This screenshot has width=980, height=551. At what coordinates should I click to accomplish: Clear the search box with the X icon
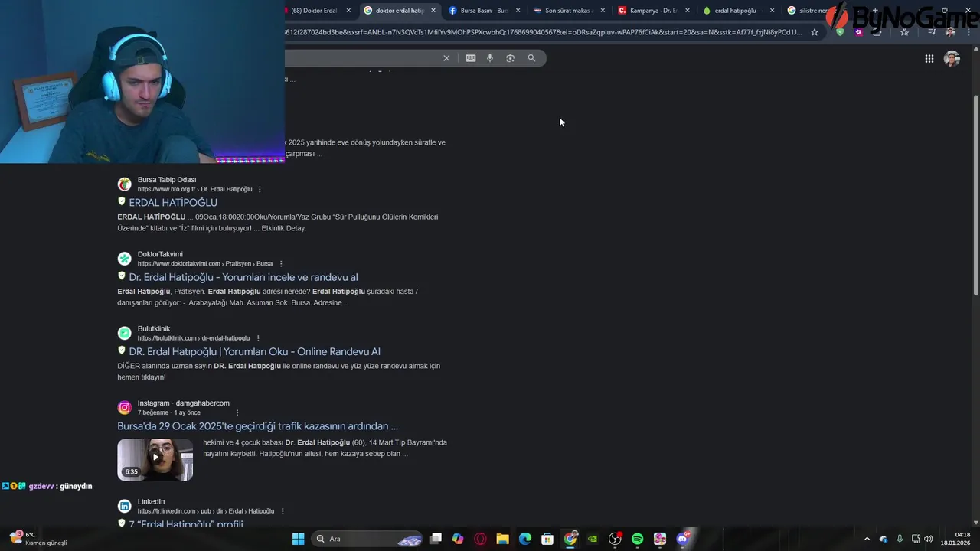(x=446, y=58)
